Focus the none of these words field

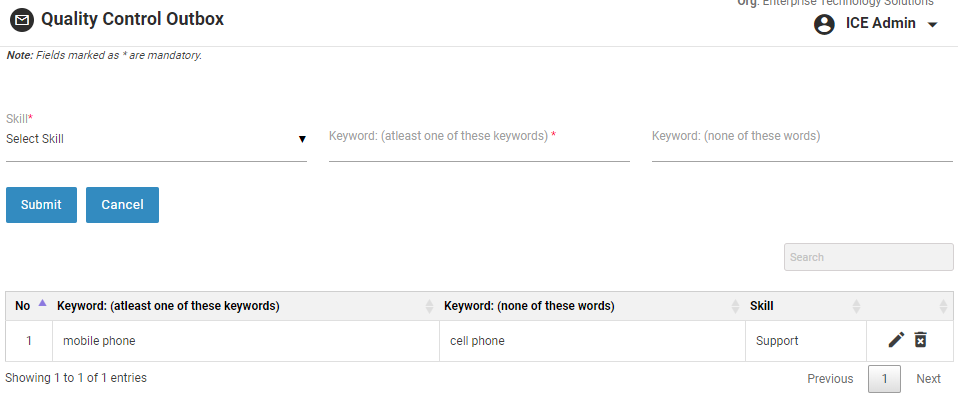point(801,147)
